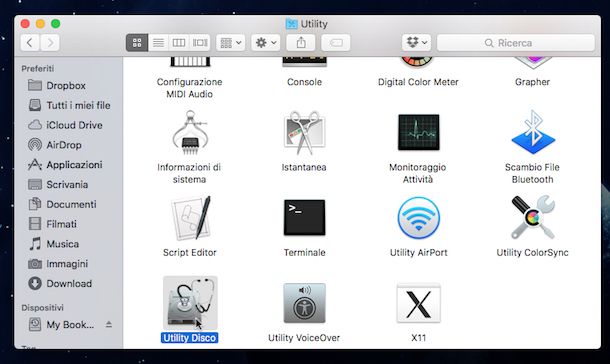Click the green zoom window button
The width and height of the screenshot is (610, 364).
click(x=56, y=24)
